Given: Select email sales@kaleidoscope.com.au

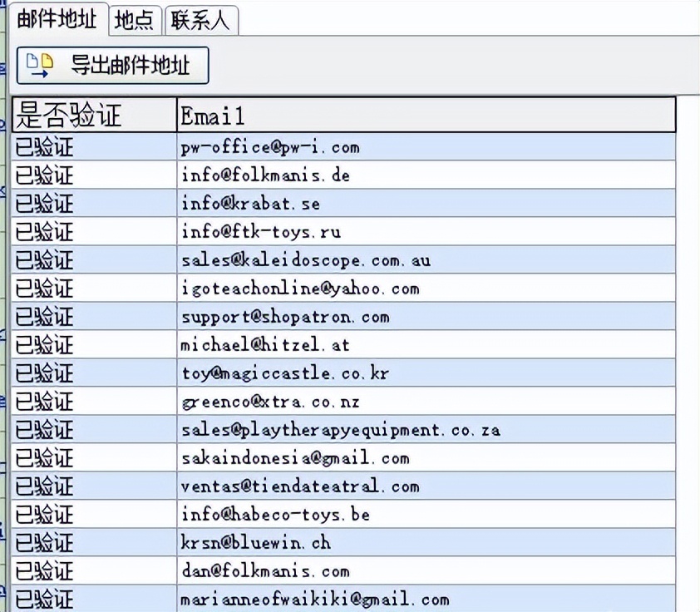Looking at the screenshot, I should [x=306, y=260].
